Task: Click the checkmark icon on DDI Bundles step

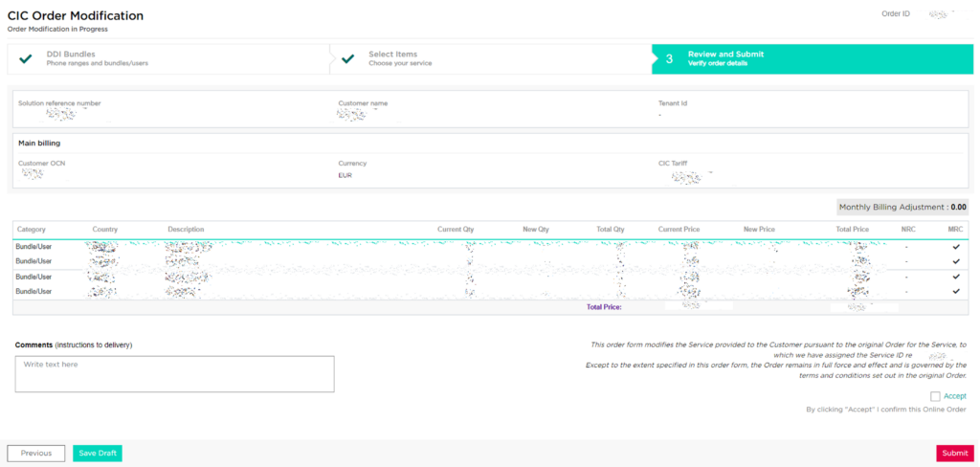Action: tap(26, 58)
